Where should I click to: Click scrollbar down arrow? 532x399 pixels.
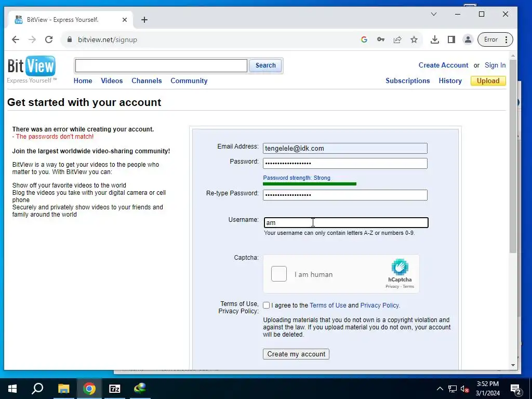click(513, 365)
